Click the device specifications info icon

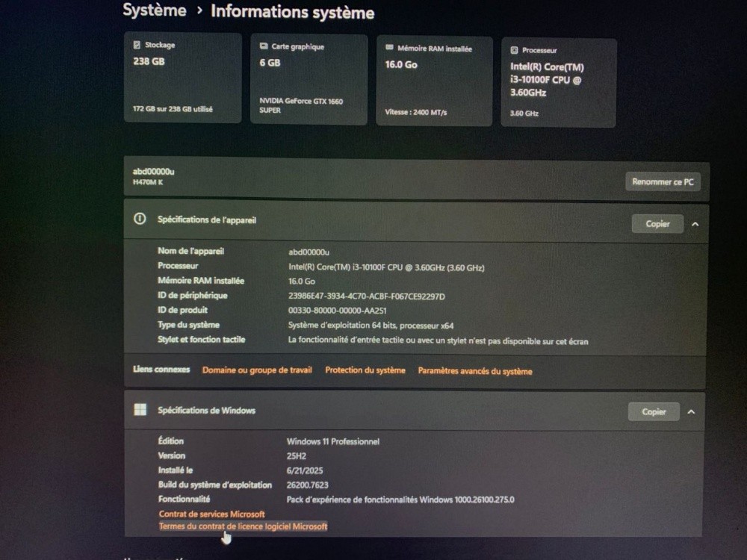(x=140, y=219)
